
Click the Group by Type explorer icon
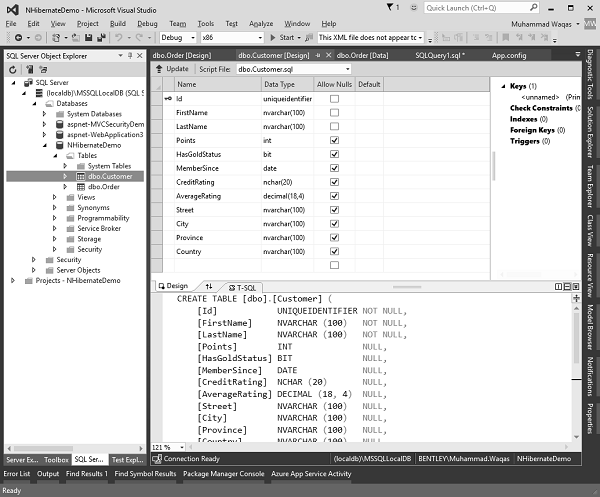tap(43, 70)
